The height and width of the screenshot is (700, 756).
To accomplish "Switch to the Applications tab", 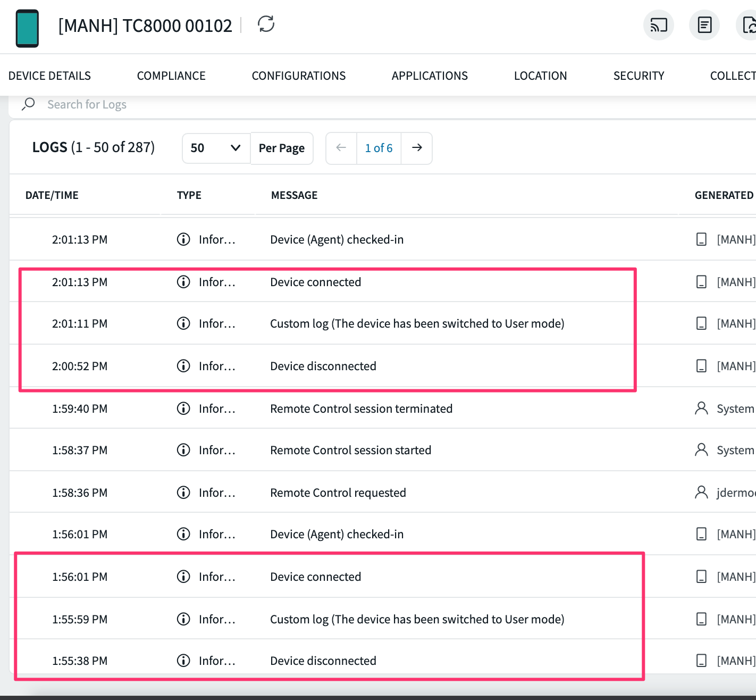I will click(430, 76).
